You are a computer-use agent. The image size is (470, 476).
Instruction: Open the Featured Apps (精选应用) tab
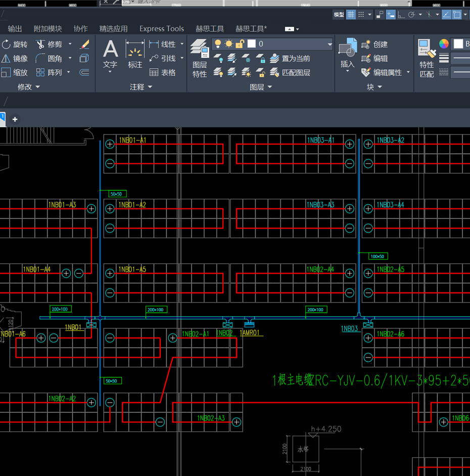(113, 29)
